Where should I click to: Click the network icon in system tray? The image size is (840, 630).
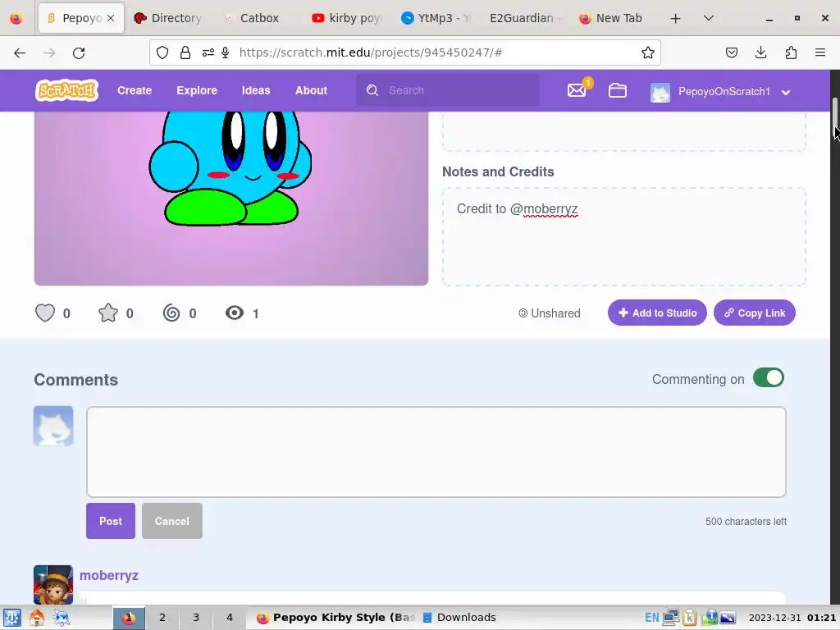pos(670,618)
